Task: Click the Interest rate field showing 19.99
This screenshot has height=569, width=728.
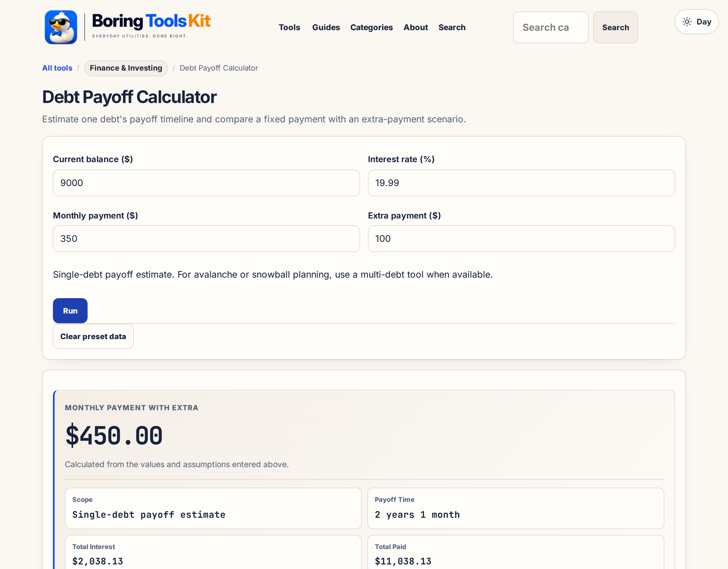Action: click(x=521, y=183)
